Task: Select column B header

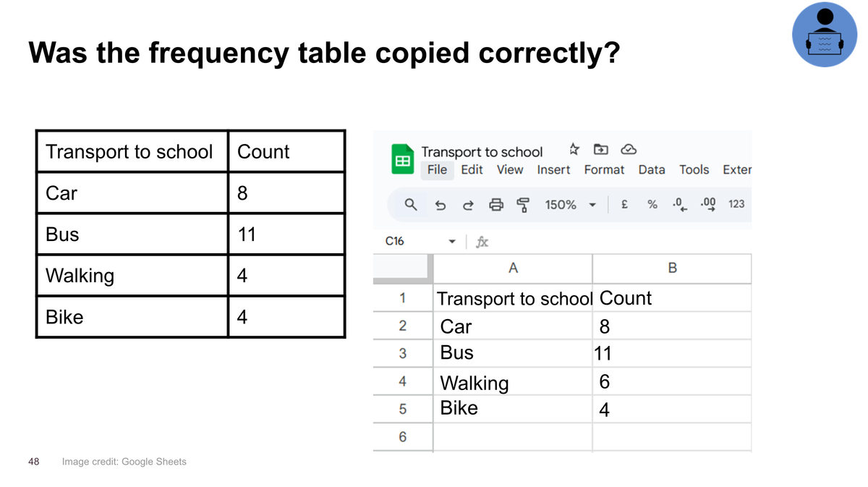Action: click(672, 268)
